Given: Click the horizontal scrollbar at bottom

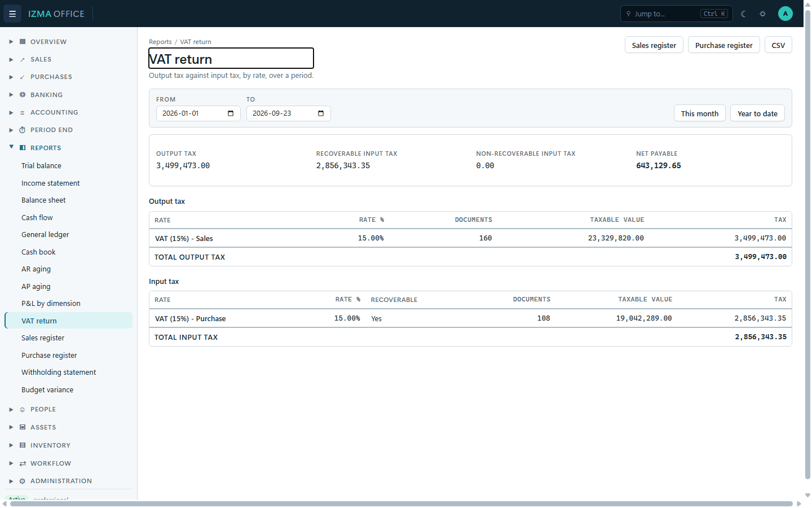Looking at the screenshot, I should (x=401, y=503).
